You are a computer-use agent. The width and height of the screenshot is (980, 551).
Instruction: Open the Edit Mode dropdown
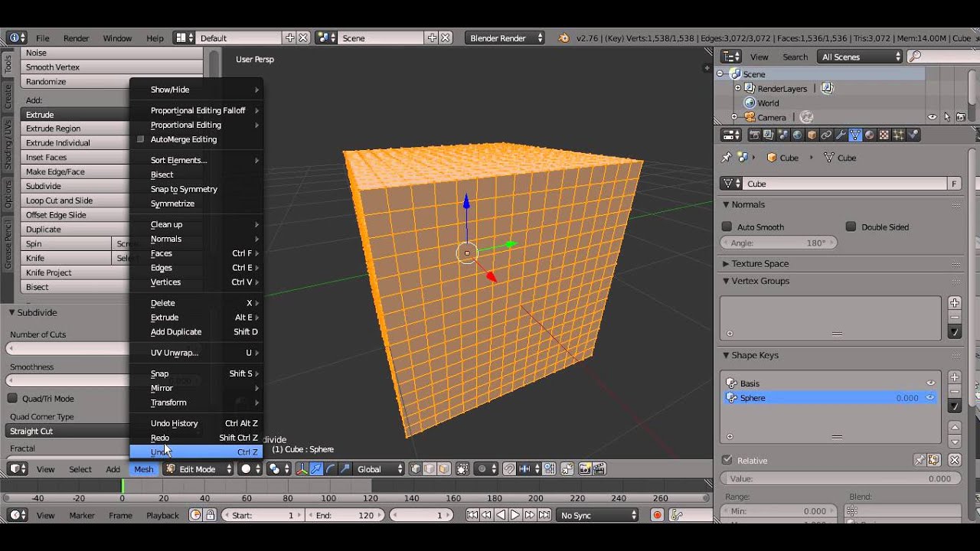[x=198, y=469]
